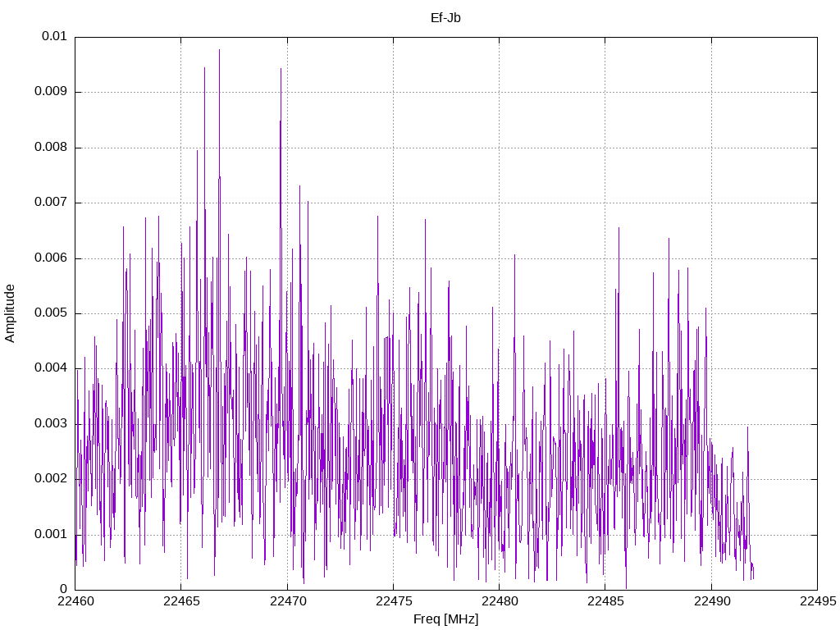Screen dimensions: 840x630
Task: Select the x-axis label Freq [MHz]
Action: 445,619
